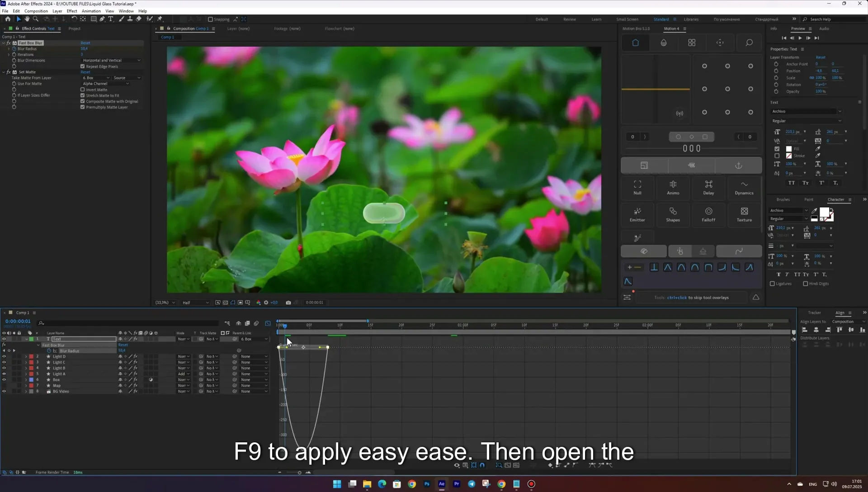Viewport: 868px width, 492px height.
Task: Switch to Motion Bro 5.1.0 tab
Action: [636, 28]
